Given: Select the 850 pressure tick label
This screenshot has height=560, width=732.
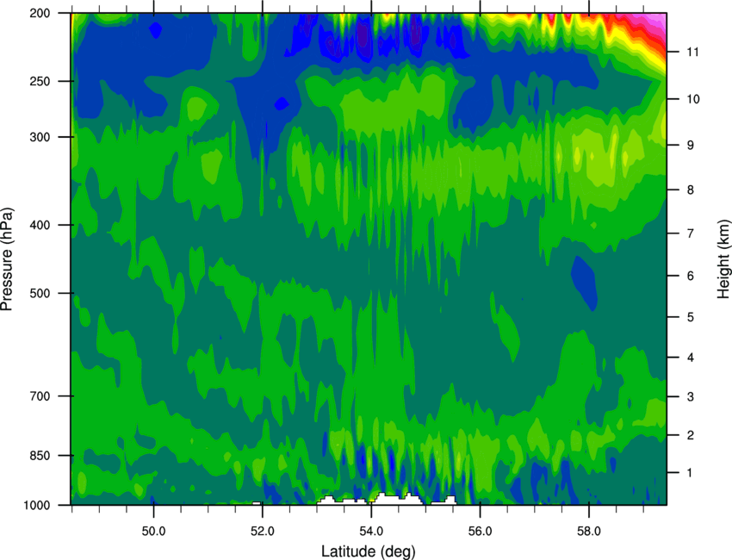Looking at the screenshot, I should click(x=40, y=456).
